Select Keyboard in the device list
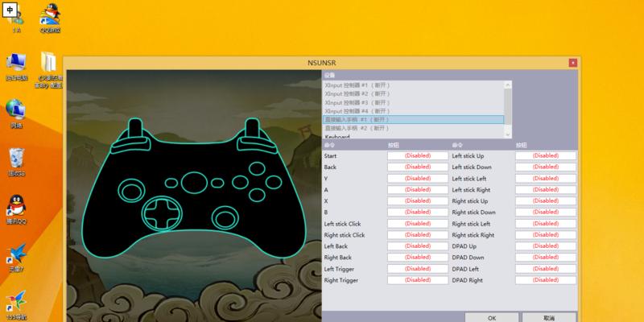Viewport: 644px width, 322px height. (413, 136)
